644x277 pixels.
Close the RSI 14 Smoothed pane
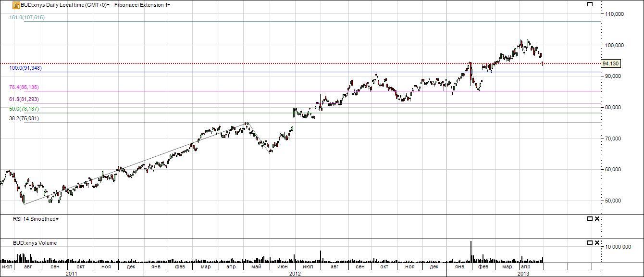point(597,219)
